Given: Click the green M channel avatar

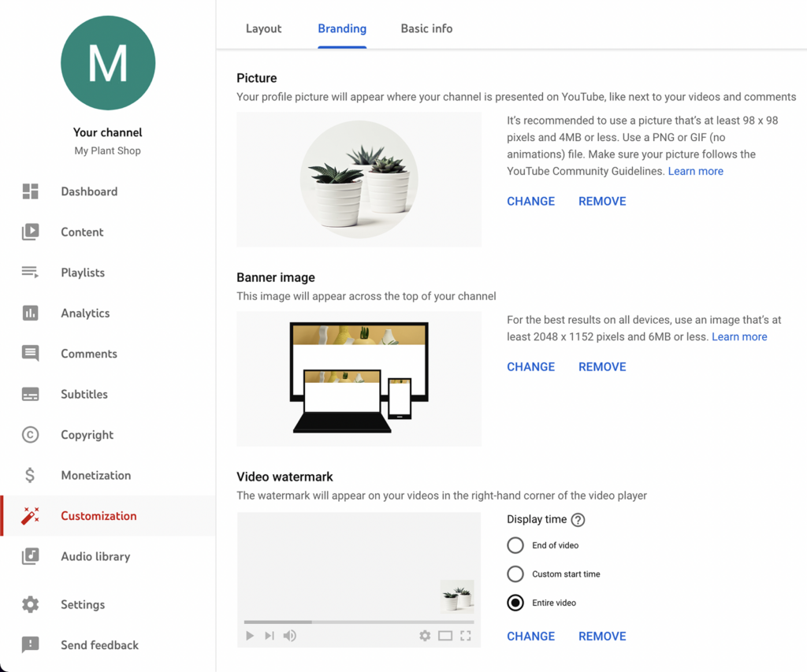Looking at the screenshot, I should (108, 63).
